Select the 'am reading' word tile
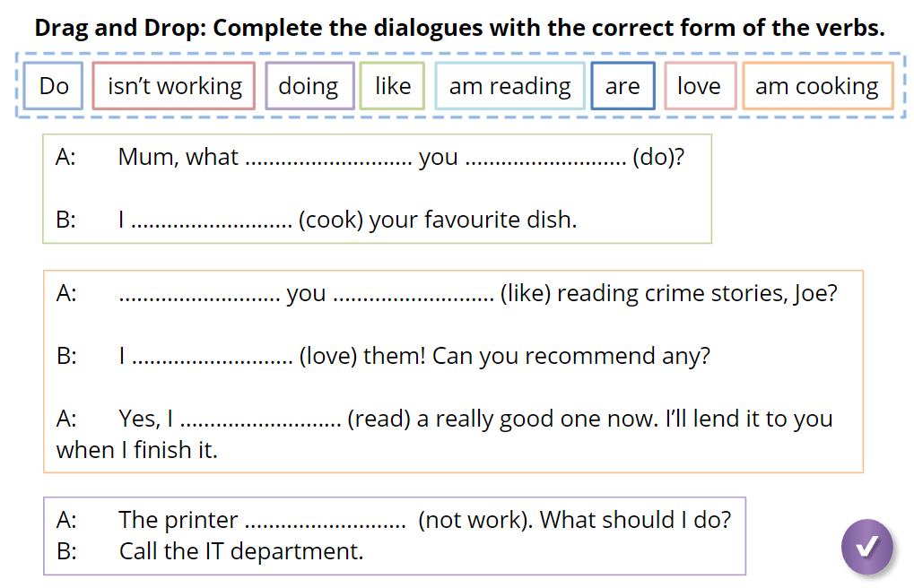Image resolution: width=914 pixels, height=588 pixels. pos(509,86)
